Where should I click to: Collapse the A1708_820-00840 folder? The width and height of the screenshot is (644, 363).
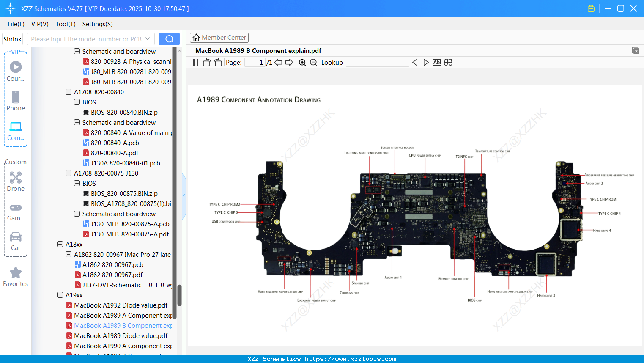(69, 92)
